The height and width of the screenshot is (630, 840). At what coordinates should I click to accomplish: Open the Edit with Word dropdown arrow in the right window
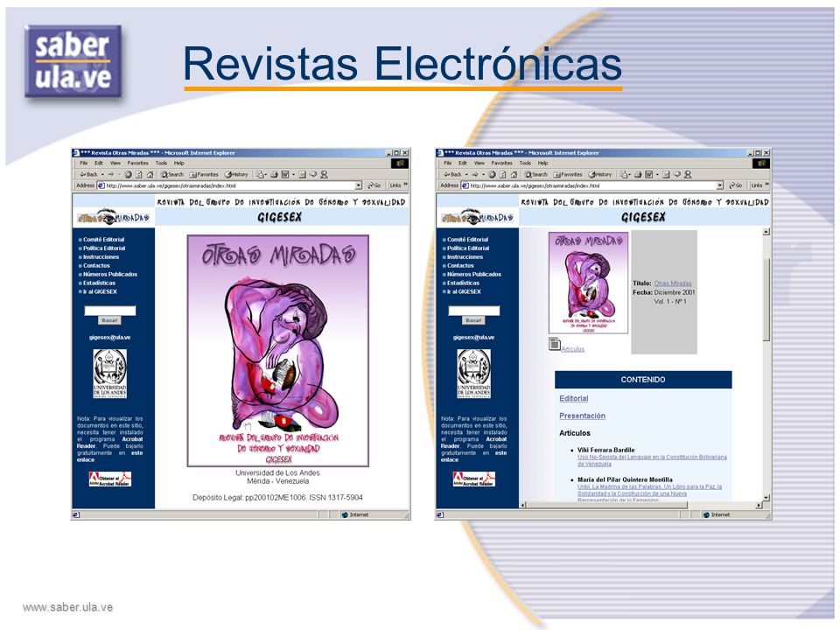point(657,174)
